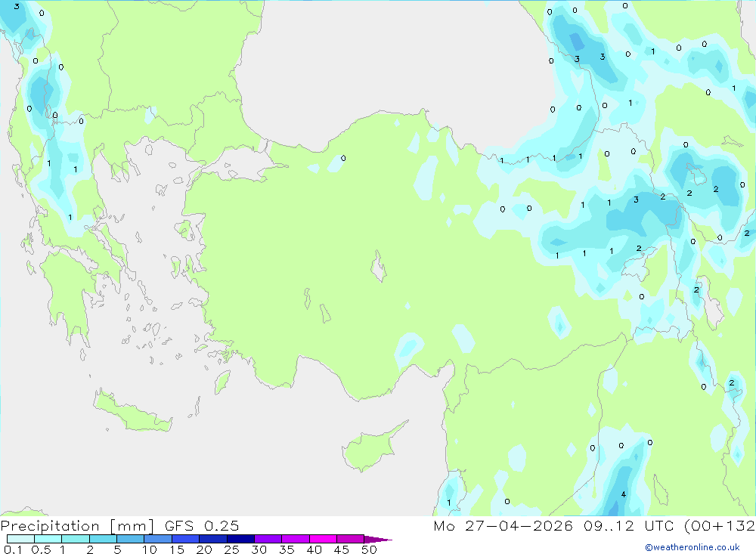Select the 2–5 mm legend swatch
Viewport: 756px width, 554px height.
(103, 539)
